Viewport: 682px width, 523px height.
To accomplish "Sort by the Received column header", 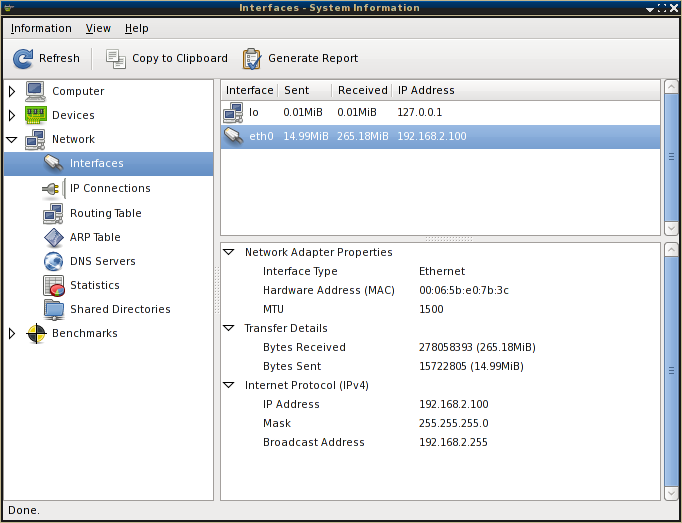I will (x=362, y=91).
